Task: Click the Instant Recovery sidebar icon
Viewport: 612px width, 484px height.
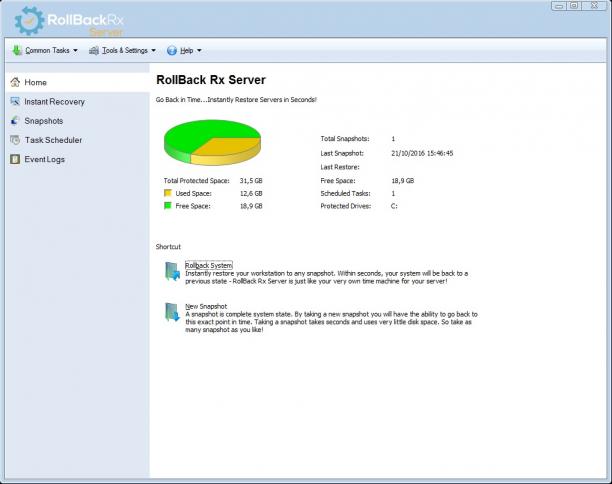Action: [x=15, y=101]
